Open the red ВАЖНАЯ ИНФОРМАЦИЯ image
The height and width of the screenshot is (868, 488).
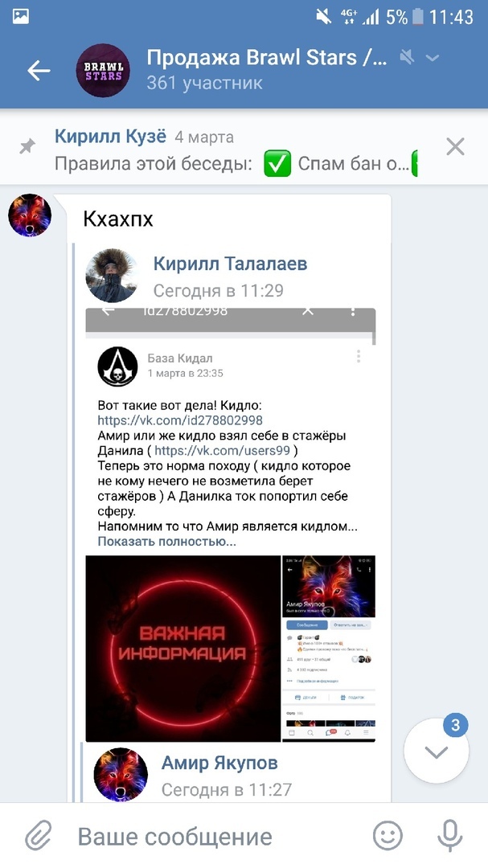pyautogui.click(x=182, y=649)
